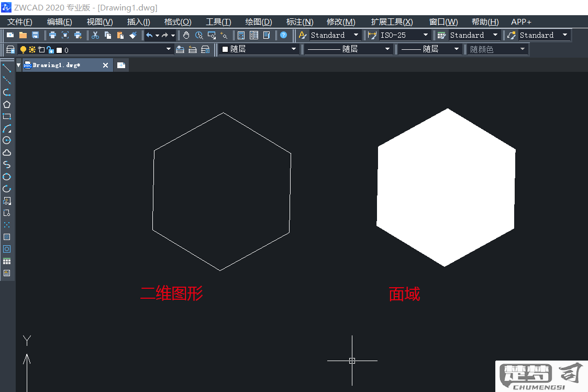Expand the redo history dropdown arrow
The width and height of the screenshot is (588, 392).
coord(173,35)
